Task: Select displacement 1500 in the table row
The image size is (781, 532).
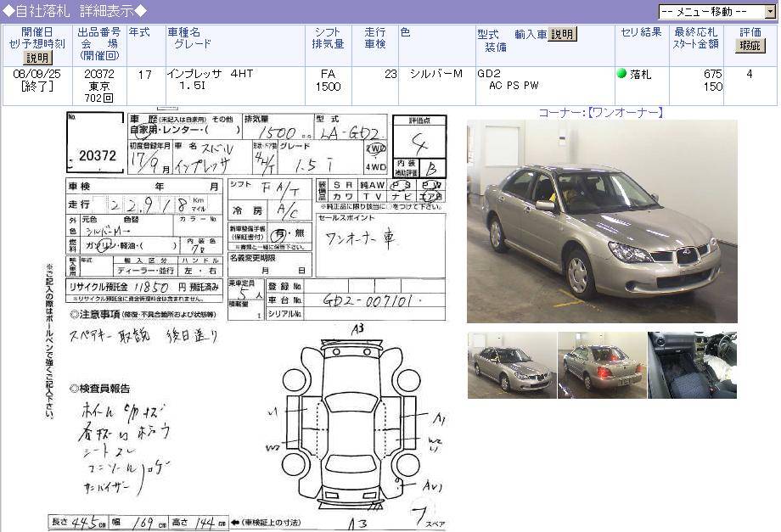Action: [328, 87]
